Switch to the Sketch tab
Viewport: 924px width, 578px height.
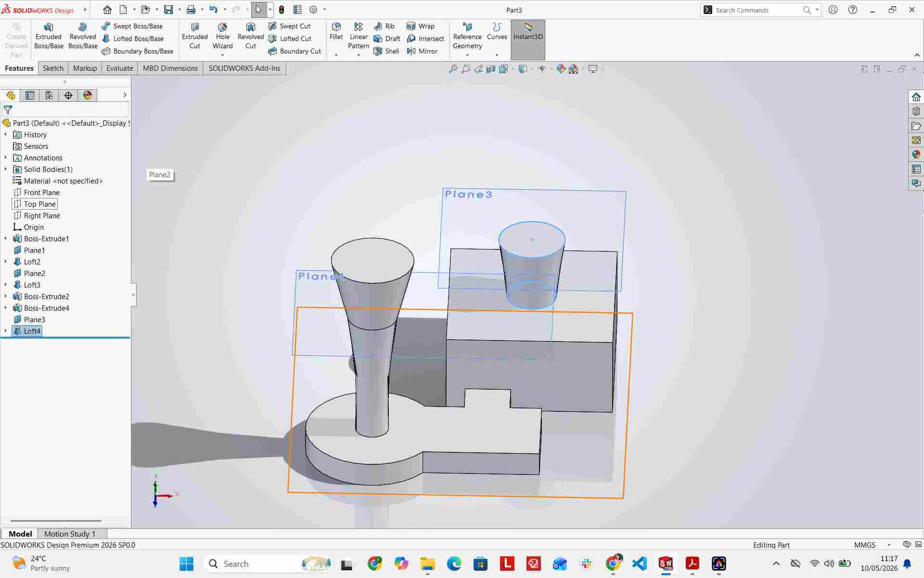(53, 68)
